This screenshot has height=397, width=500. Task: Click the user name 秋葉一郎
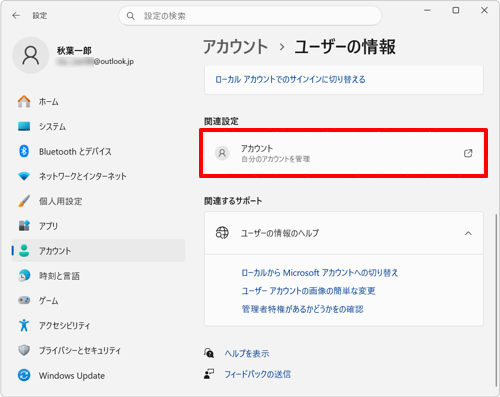(74, 51)
